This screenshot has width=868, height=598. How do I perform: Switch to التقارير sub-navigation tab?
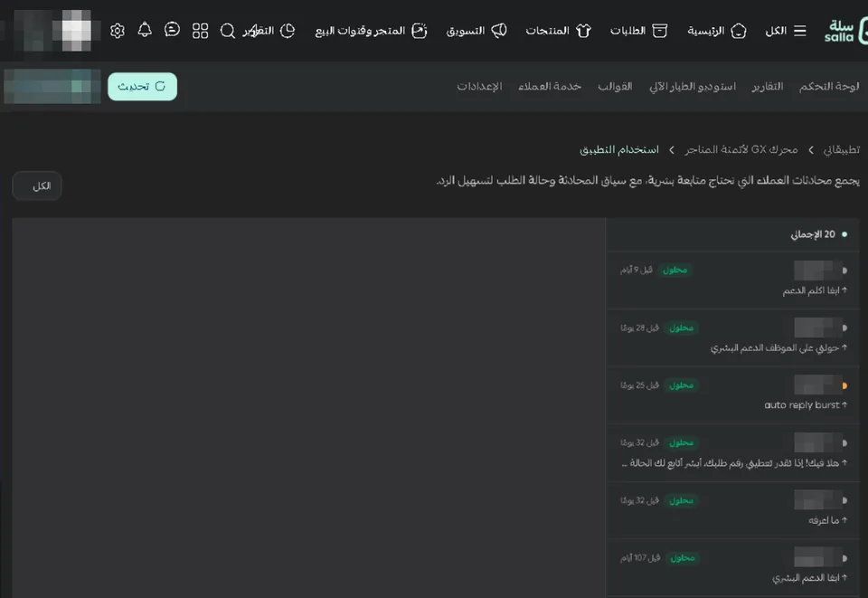pyautogui.click(x=768, y=86)
